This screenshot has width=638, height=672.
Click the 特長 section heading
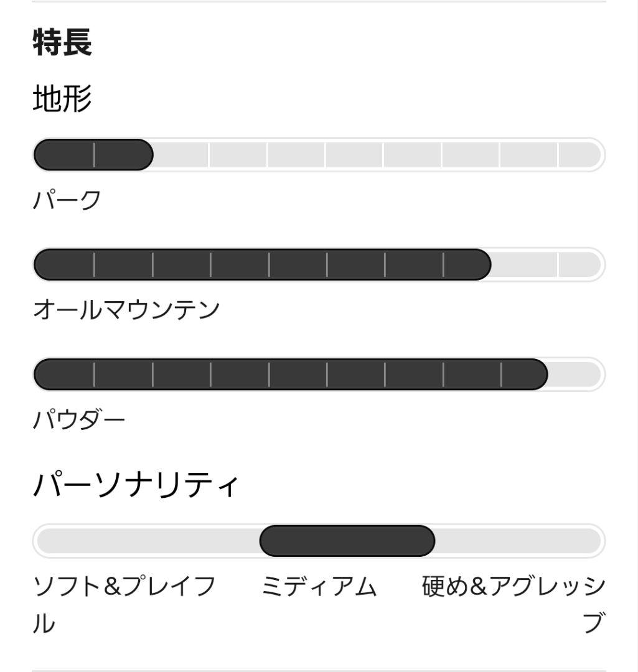pyautogui.click(x=62, y=42)
